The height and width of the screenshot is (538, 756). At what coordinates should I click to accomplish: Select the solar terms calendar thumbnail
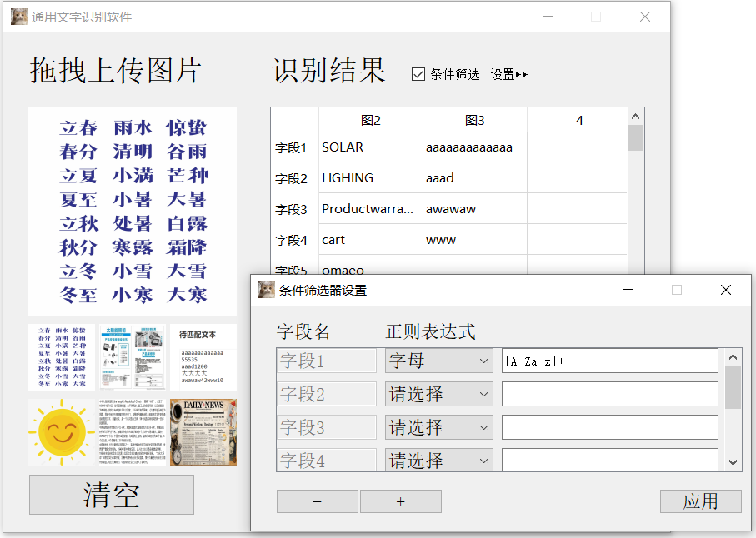tap(61, 356)
